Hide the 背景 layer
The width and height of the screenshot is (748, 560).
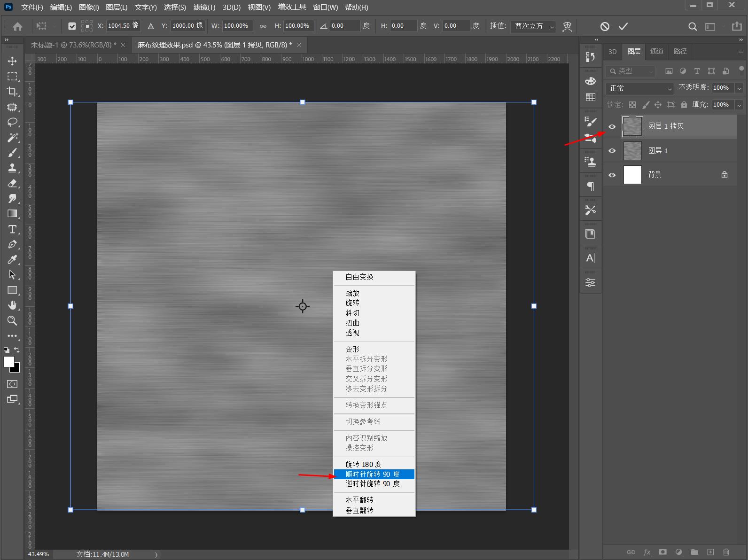pyautogui.click(x=612, y=175)
